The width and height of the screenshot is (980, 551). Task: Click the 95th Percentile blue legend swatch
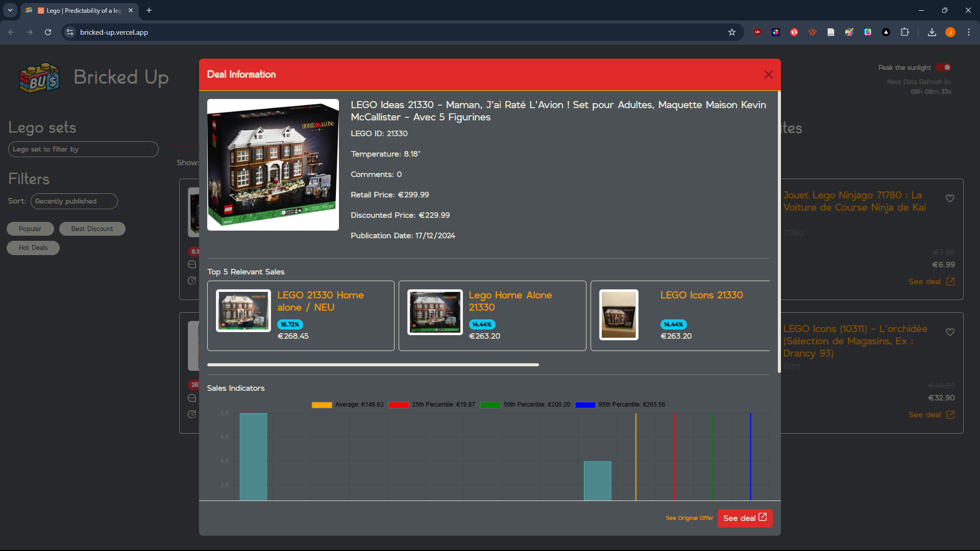click(585, 405)
